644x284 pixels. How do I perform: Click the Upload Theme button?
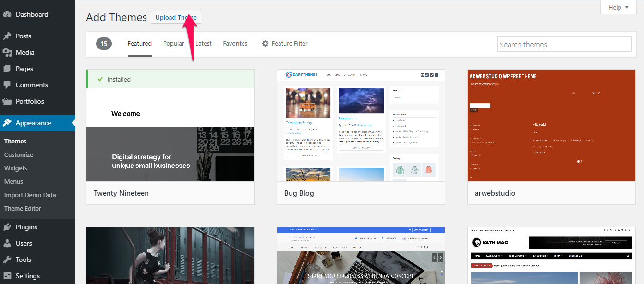pos(176,17)
